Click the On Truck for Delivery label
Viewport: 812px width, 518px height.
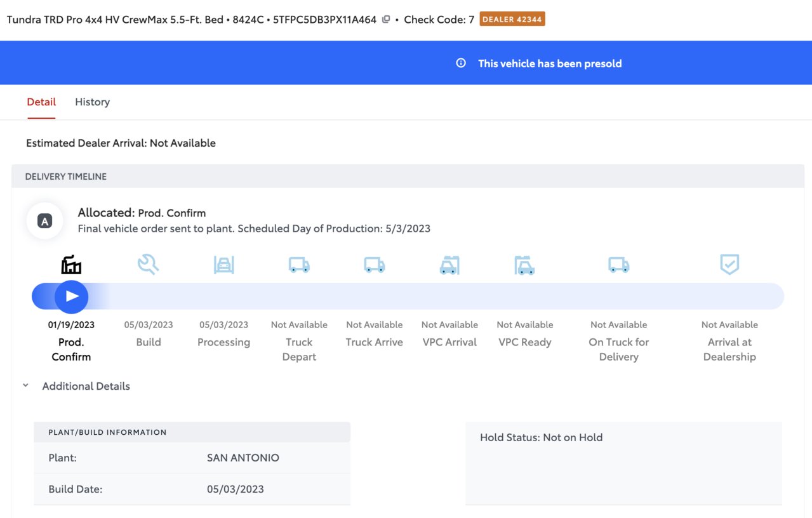[619, 349]
